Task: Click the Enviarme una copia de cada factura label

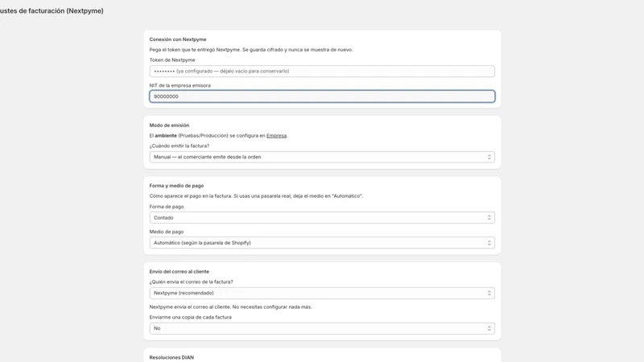Action: [190, 317]
